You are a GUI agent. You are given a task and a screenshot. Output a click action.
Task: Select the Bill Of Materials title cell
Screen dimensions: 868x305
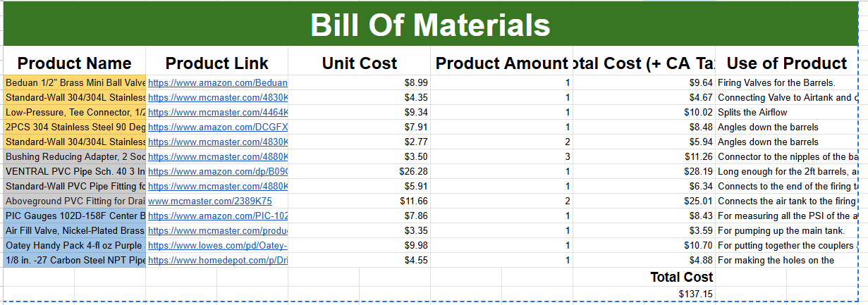pyautogui.click(x=430, y=25)
